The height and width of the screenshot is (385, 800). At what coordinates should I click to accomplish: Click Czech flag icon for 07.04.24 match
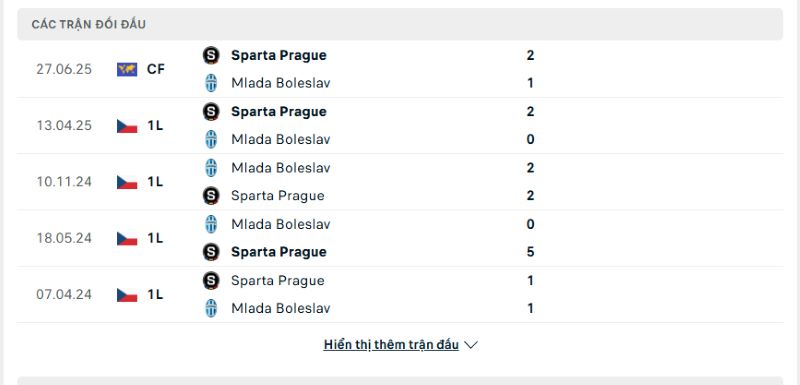click(127, 295)
